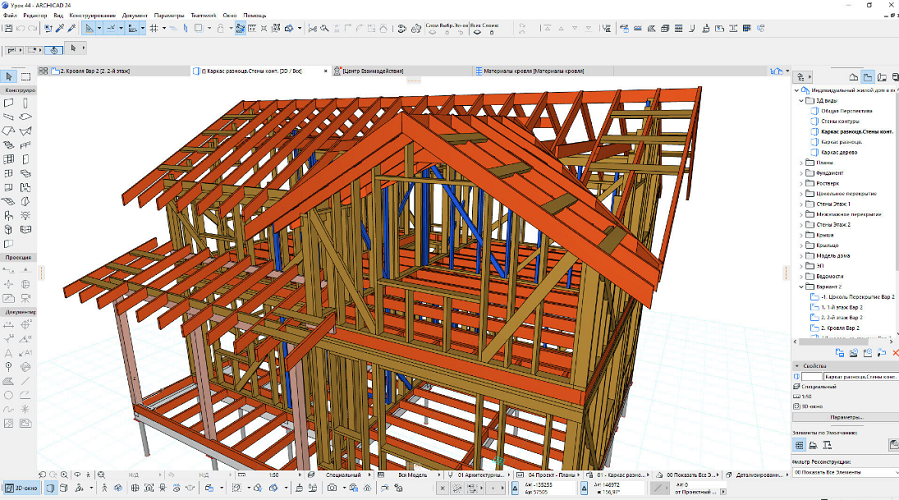Expand the Фундамент folder in Navigator

point(801,171)
